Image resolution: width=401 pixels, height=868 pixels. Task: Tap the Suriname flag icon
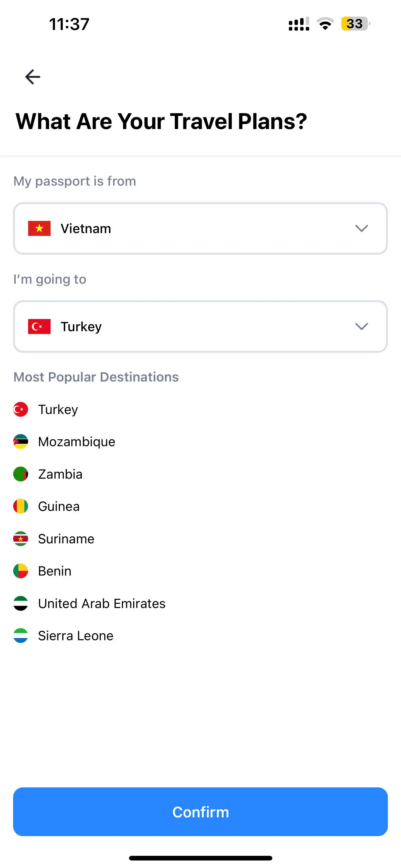click(x=21, y=538)
